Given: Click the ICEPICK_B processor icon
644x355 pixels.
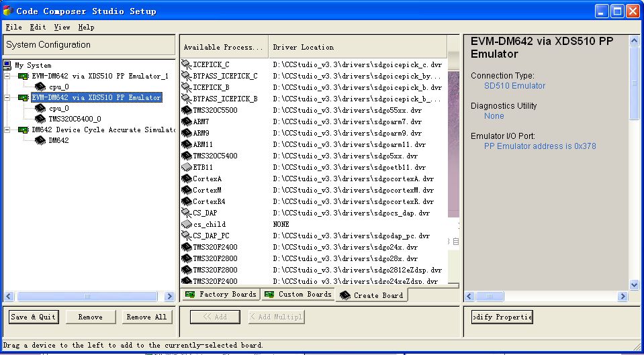Looking at the screenshot, I should pyautogui.click(x=187, y=87).
